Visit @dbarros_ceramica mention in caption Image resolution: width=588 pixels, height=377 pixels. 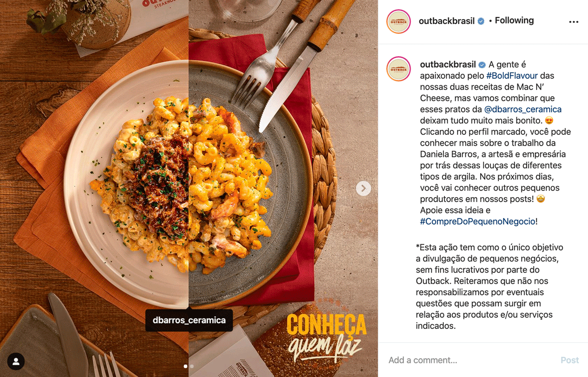[523, 109]
